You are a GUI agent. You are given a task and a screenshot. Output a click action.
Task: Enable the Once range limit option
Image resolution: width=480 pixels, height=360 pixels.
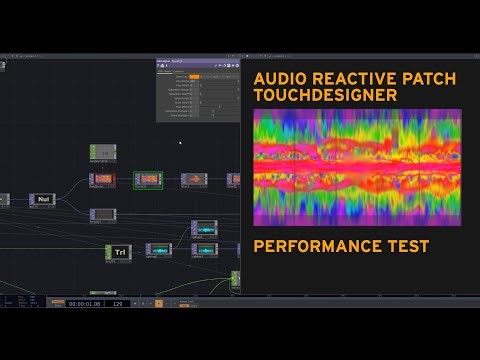[194, 306]
